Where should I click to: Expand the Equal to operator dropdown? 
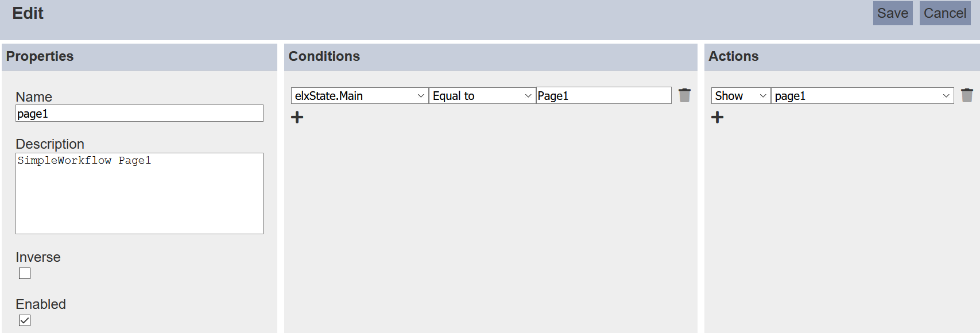pyautogui.click(x=482, y=96)
